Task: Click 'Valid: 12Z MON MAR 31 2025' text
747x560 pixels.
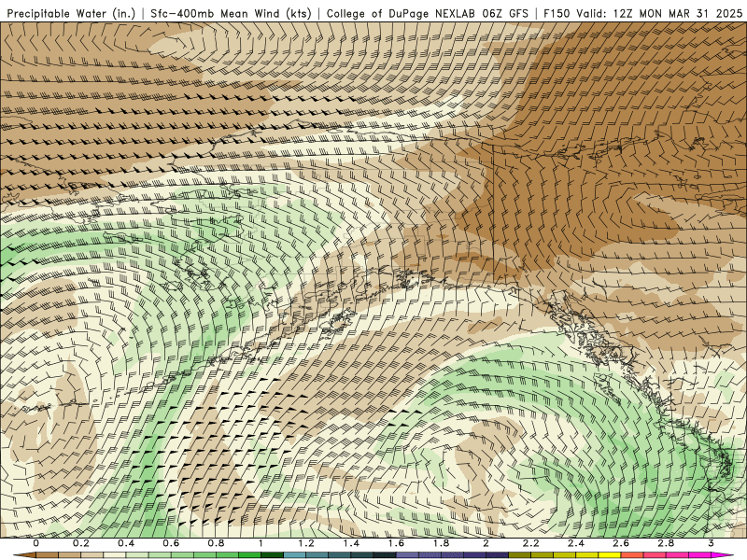Action: 659,13
